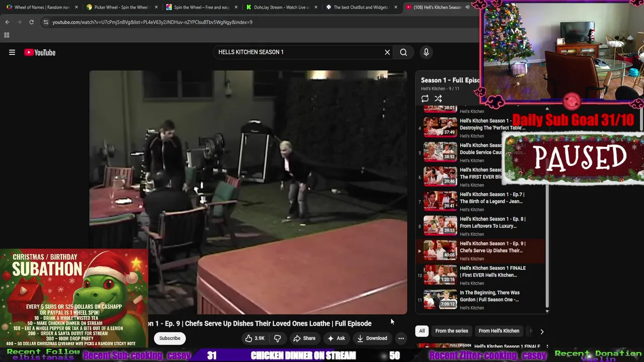Go back in browser
The image size is (644, 362).
[7, 22]
